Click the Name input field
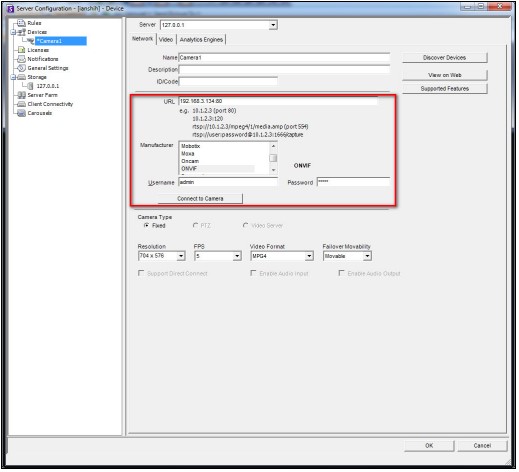Viewport: 519px width, 472px height. (x=284, y=58)
